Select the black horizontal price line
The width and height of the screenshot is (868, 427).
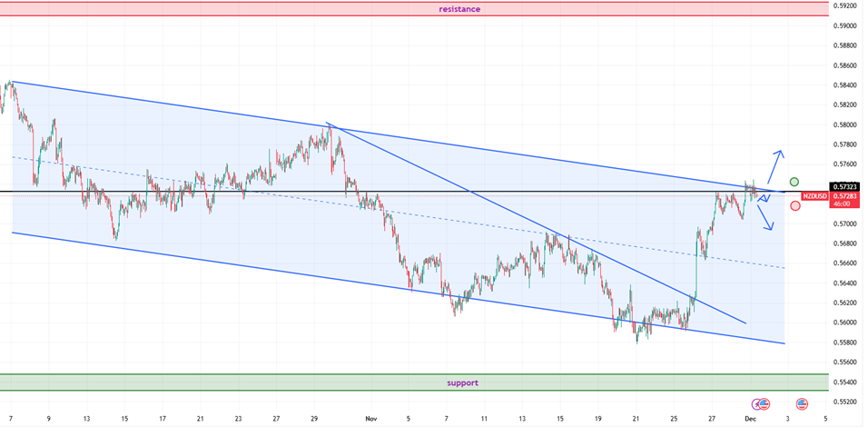(x=272, y=191)
